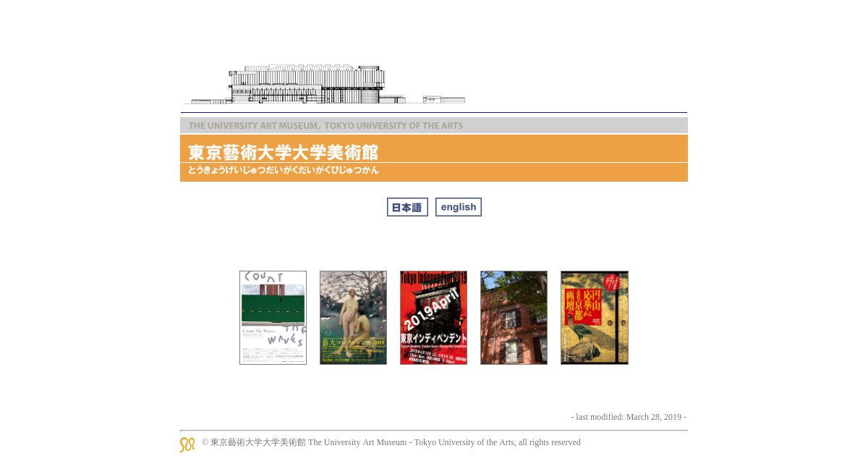Open the nude figure painting poster thumbnail
Image resolution: width=868 pixels, height=456 pixels.
[x=353, y=318]
